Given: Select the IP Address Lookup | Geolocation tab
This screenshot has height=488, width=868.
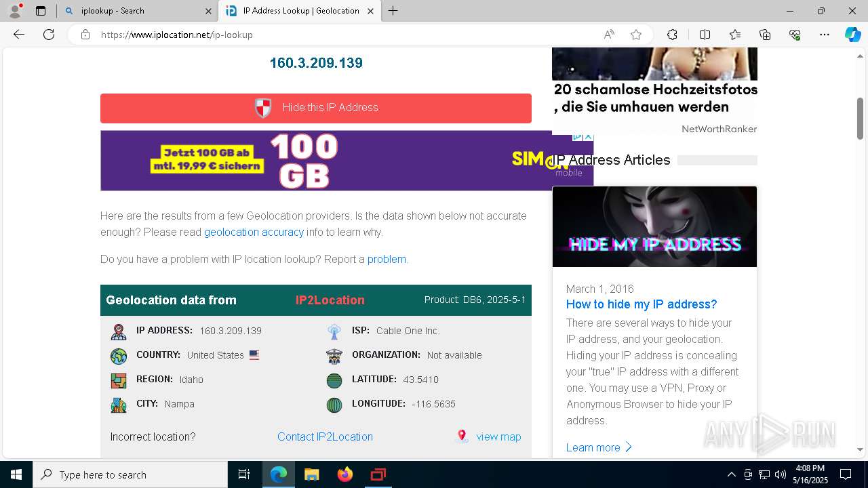Looking at the screenshot, I should point(299,11).
